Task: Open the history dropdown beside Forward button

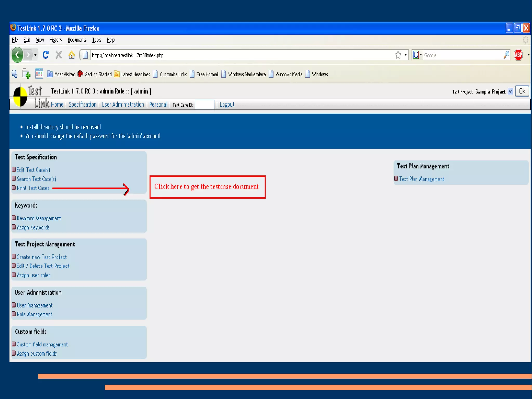Action: point(35,55)
